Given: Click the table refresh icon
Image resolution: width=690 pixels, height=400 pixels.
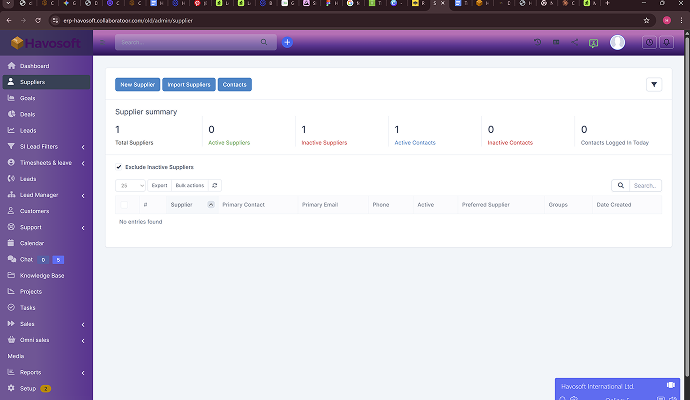Looking at the screenshot, I should (x=215, y=185).
